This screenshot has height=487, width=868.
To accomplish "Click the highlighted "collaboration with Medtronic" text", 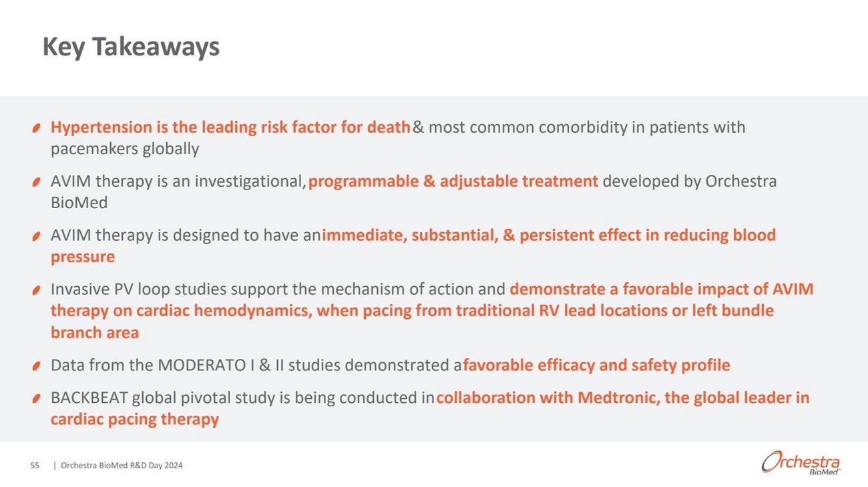I will tap(548, 398).
